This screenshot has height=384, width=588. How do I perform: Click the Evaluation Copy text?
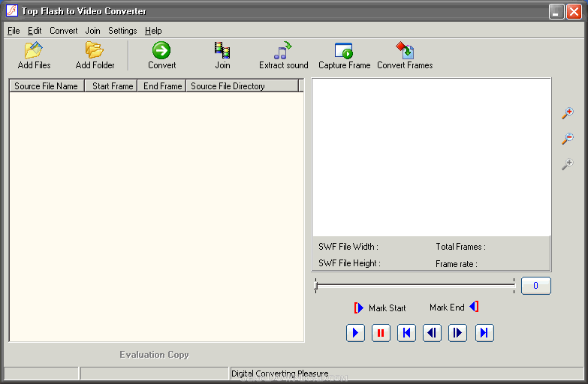pos(154,355)
